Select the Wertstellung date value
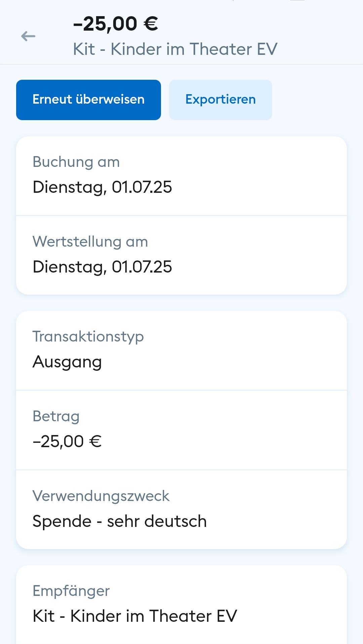Screen dimensions: 363x644 pos(102,267)
